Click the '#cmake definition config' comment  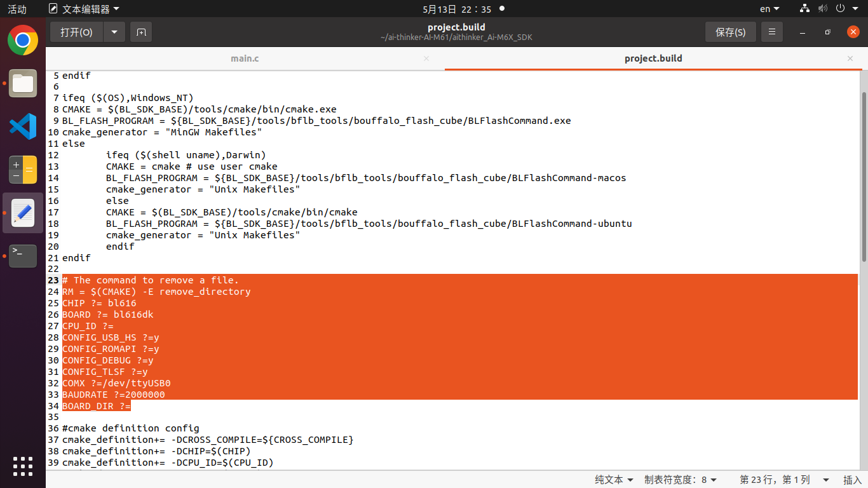tap(131, 428)
